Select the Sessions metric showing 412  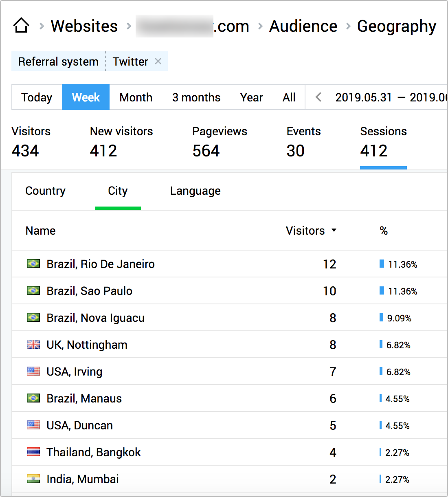[383, 143]
